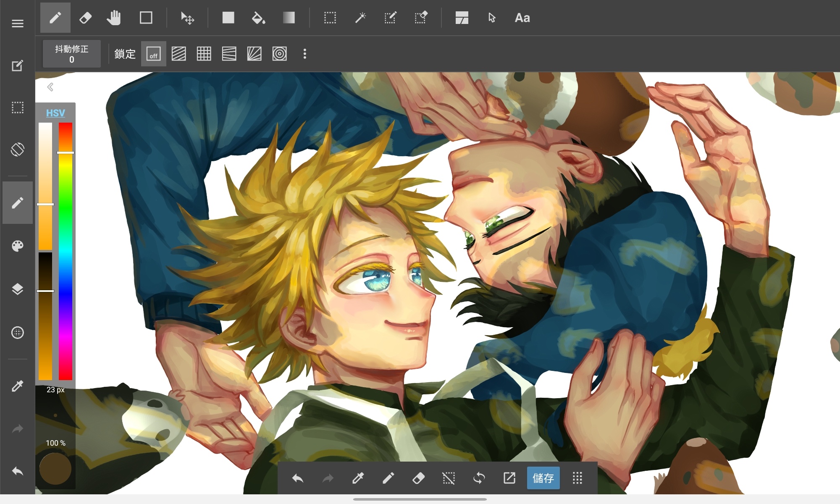Adjust the saturation slider bar

tap(45, 186)
